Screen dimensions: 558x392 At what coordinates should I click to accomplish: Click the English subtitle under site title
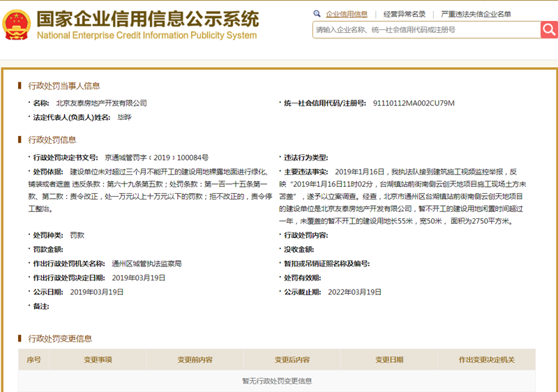(x=146, y=35)
